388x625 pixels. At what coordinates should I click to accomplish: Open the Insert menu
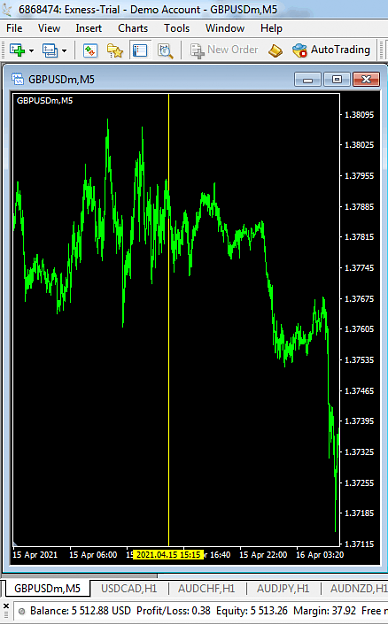click(89, 28)
